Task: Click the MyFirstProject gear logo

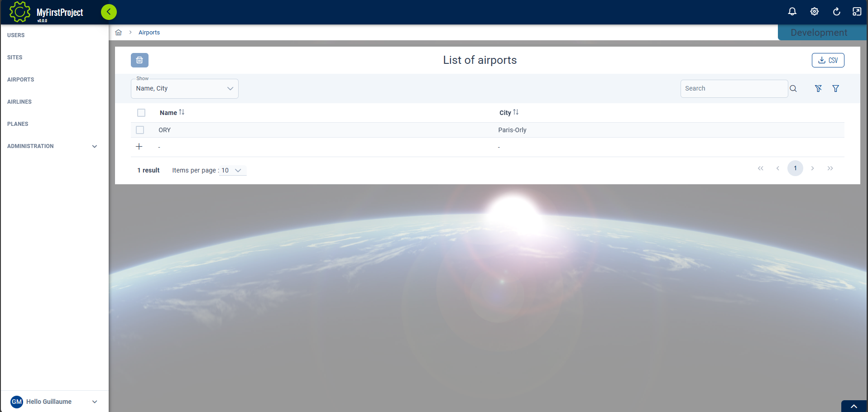Action: 20,12
